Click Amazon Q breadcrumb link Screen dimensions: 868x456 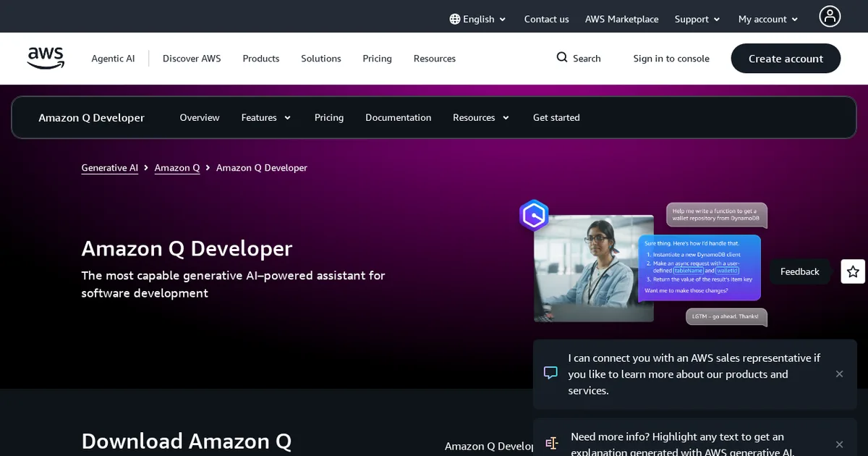click(x=177, y=168)
